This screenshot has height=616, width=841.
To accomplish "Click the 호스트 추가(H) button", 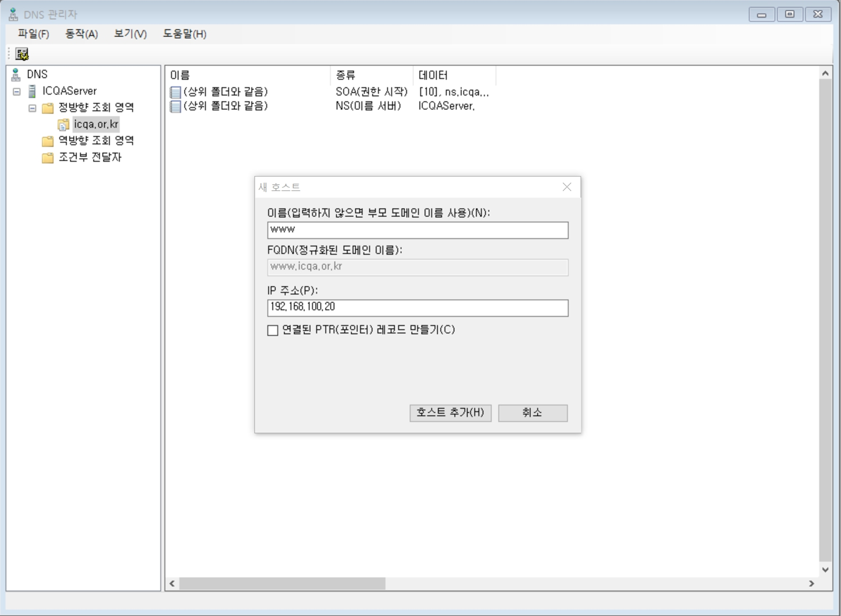I will click(x=451, y=413).
